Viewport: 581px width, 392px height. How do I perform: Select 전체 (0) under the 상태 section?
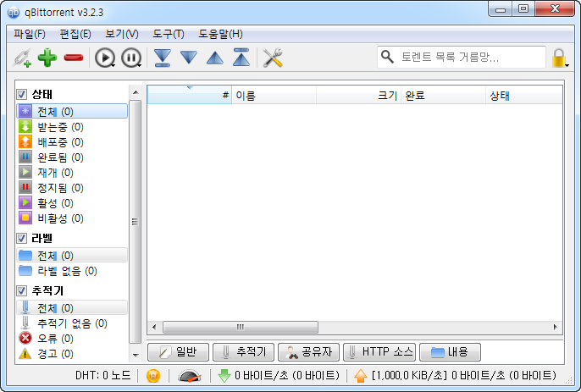pyautogui.click(x=72, y=111)
